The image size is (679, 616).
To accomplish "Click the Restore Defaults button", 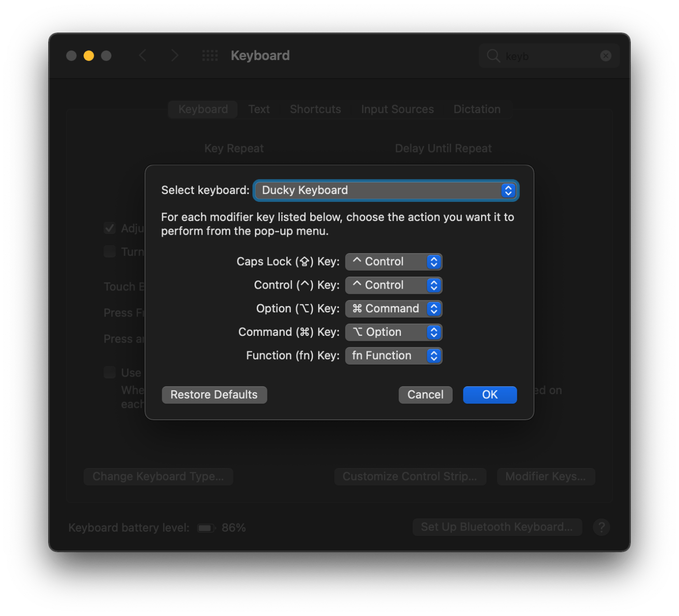I will point(214,395).
